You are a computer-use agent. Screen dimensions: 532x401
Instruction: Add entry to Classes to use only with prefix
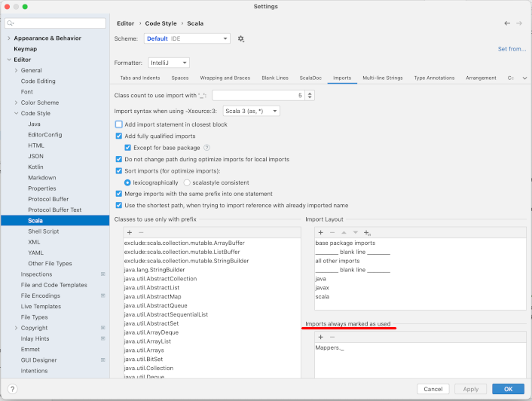coord(129,233)
